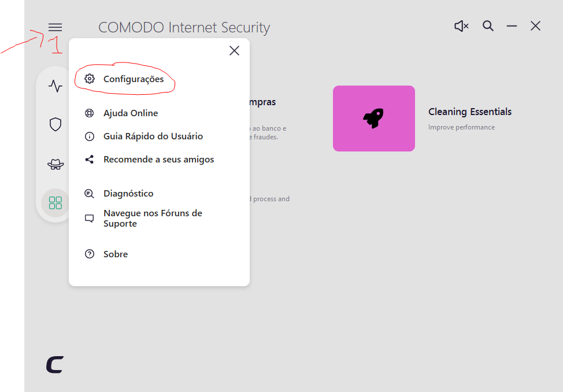Screen dimensions: 563x392
Task: Click the gear icon beside Configurações
Action: tap(90, 79)
